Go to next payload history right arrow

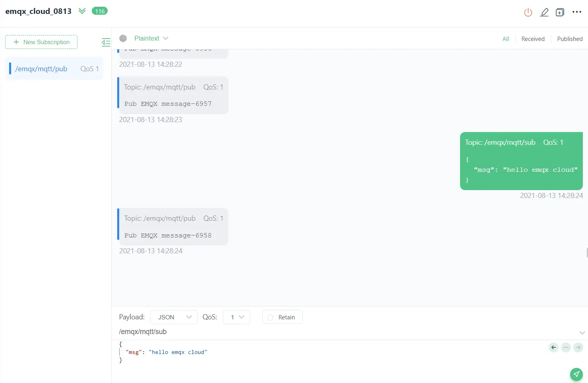point(578,347)
